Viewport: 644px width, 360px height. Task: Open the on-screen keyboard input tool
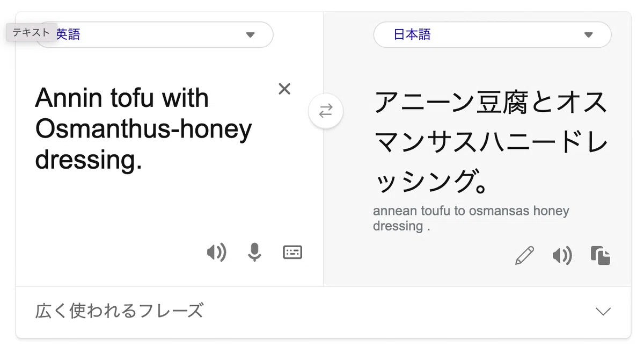click(x=292, y=252)
